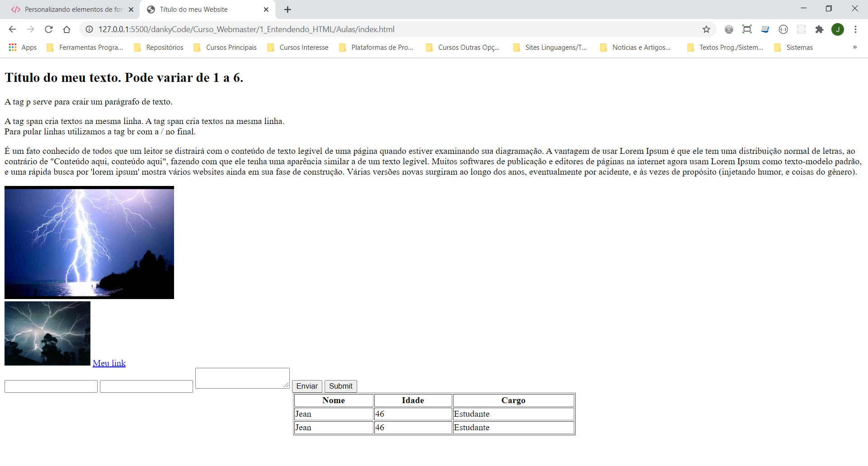
Task: Click inside the textarea box
Action: [242, 378]
